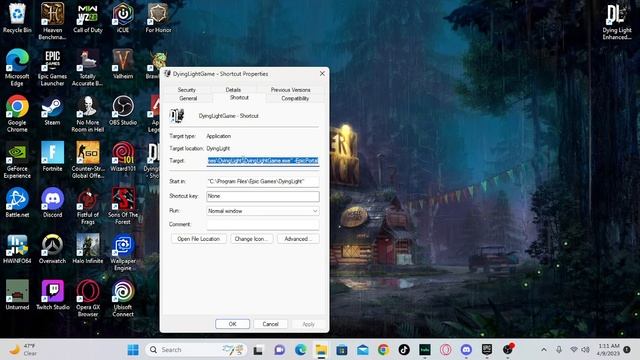Open Hulu from the taskbar
This screenshot has height=360, width=640.
point(425,350)
